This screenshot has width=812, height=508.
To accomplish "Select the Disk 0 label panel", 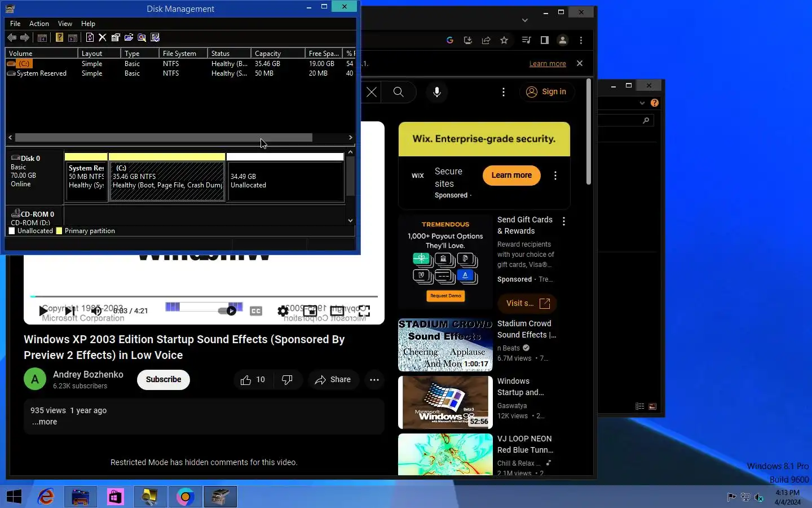I will (x=34, y=178).
